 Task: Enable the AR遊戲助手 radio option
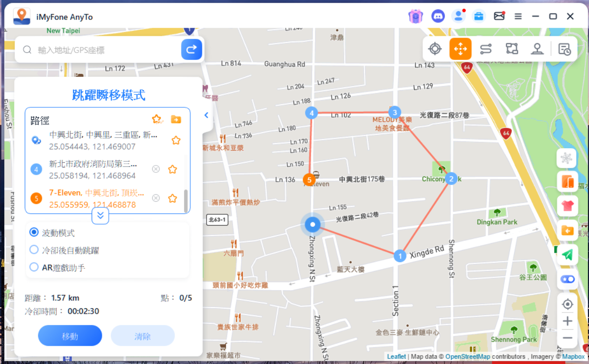[34, 267]
